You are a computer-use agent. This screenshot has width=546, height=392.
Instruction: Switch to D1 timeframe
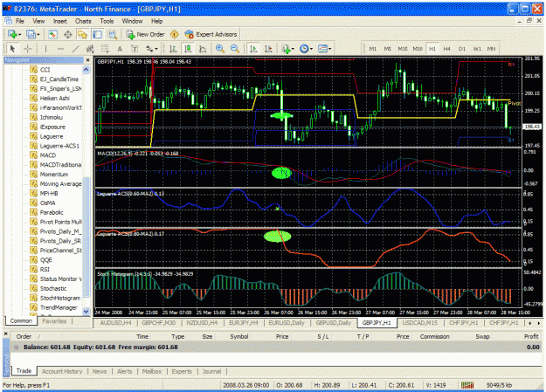point(462,49)
